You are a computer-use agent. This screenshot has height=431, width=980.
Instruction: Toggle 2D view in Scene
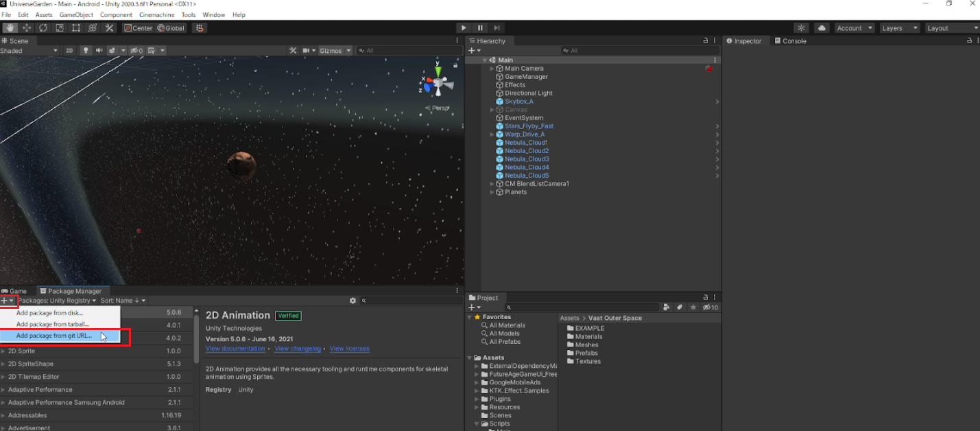click(69, 51)
